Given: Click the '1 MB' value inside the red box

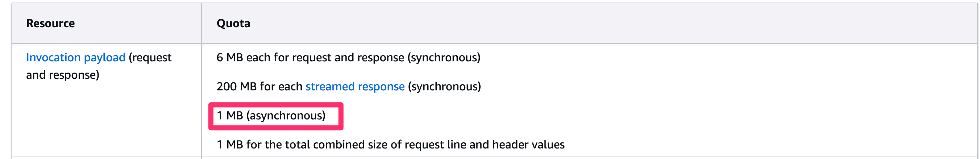Looking at the screenshot, I should (229, 115).
